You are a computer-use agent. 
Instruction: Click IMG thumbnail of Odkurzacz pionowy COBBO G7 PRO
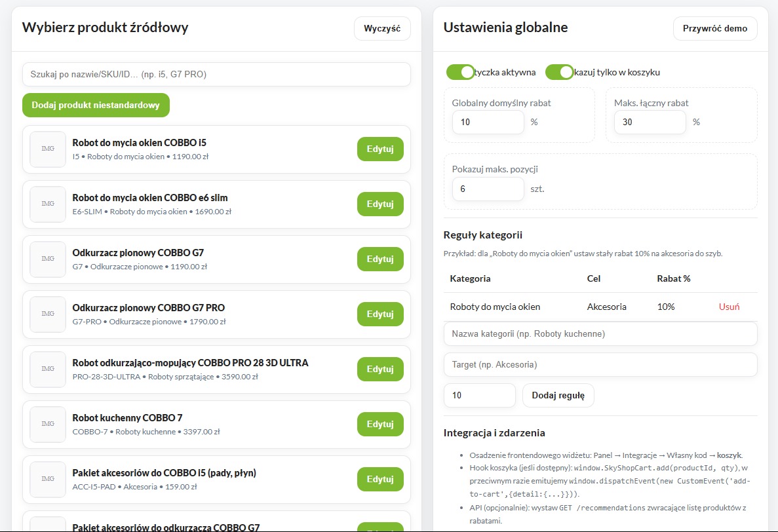click(48, 314)
